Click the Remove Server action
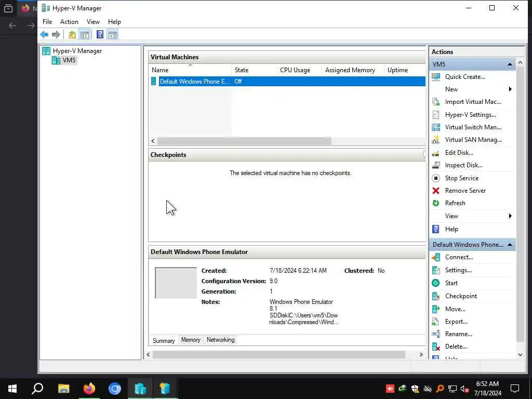Viewport: 532px width, 399px height. point(465,191)
